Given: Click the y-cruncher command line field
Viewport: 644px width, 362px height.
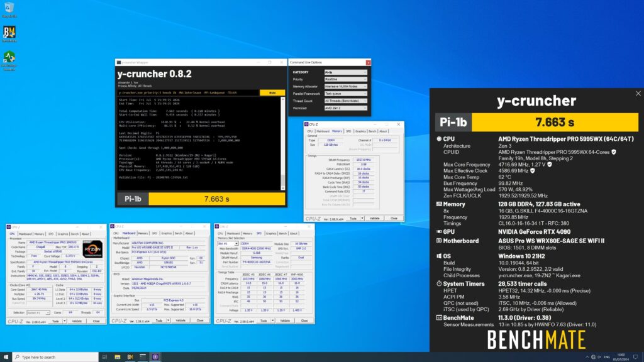Looking at the screenshot, I should click(188, 93).
